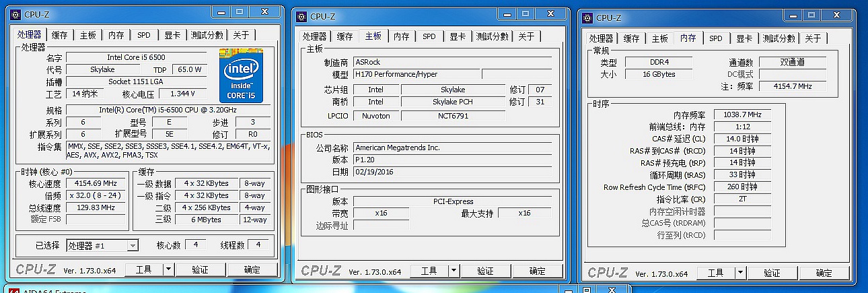868x293 pixels.
Task: Expand 工具 arrow in processor window
Action: pyautogui.click(x=168, y=269)
